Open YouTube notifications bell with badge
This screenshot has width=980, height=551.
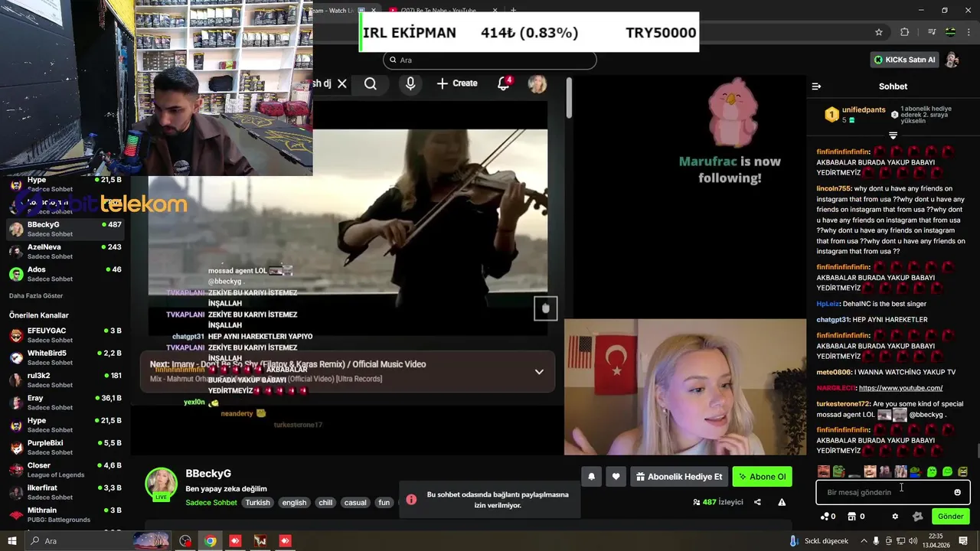coord(504,83)
